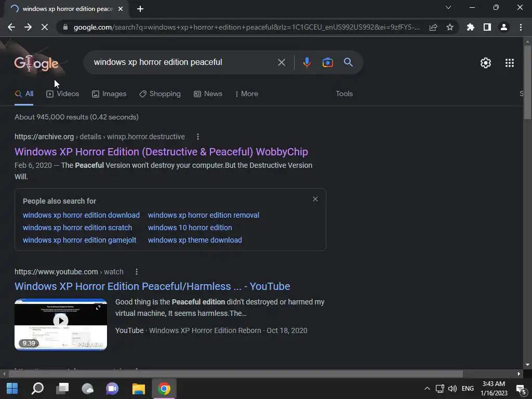
Task: Open the Chat app on taskbar
Action: tap(112, 389)
